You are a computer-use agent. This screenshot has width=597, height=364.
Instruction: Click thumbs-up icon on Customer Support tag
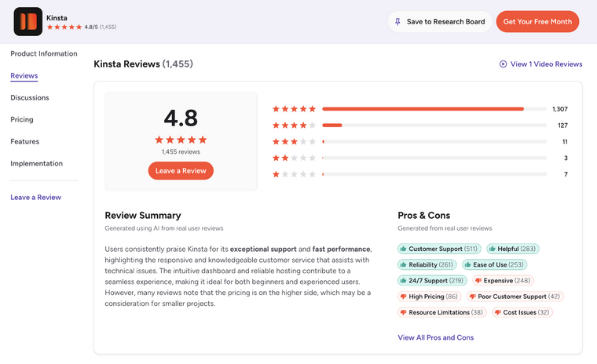403,249
